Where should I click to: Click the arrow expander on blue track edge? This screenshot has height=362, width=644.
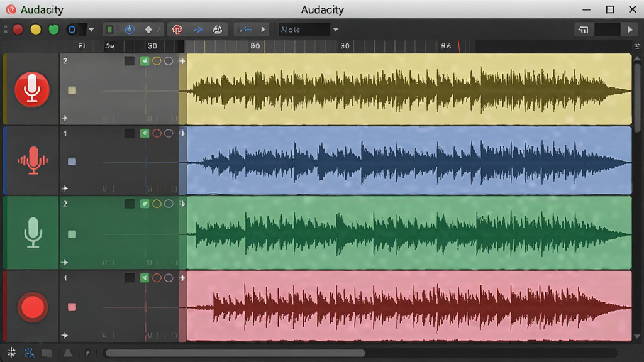coord(182,133)
